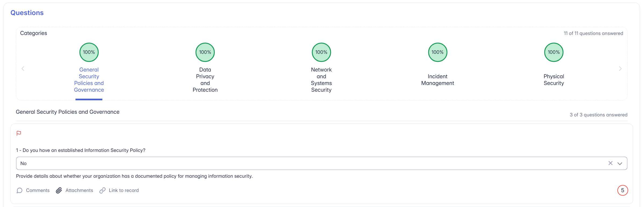The height and width of the screenshot is (207, 644).
Task: Select the "Data Privacy and Protection" category
Action: (x=205, y=80)
